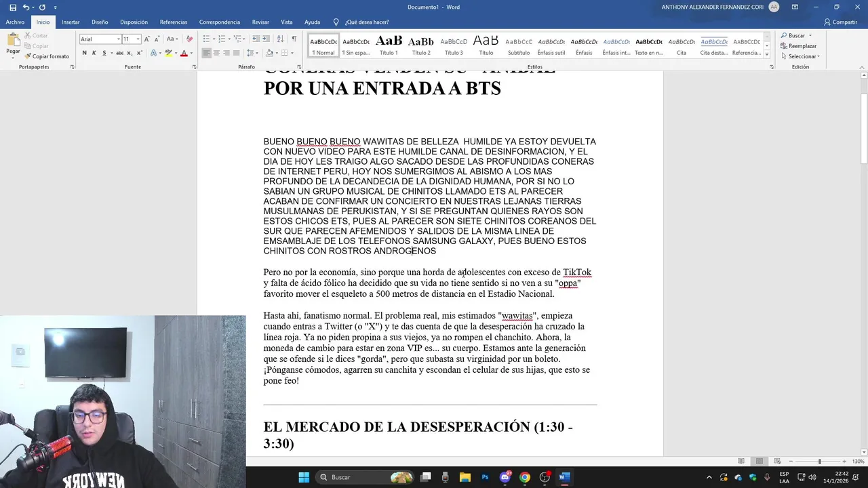The height and width of the screenshot is (488, 868).
Task: Decrease font size with the small A icon
Action: 157,39
